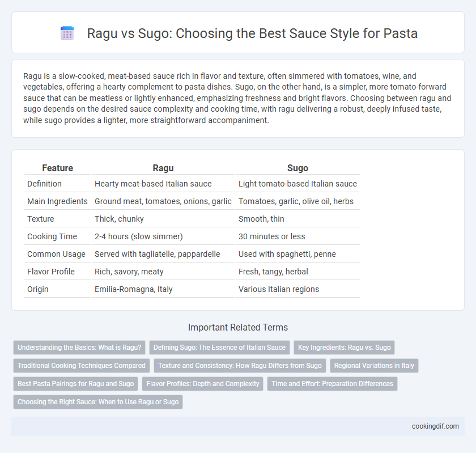Click 'Texture and Consistency: How Ragu Differs from Sugo'
Viewport: 476px width, 453px height.
pos(240,366)
